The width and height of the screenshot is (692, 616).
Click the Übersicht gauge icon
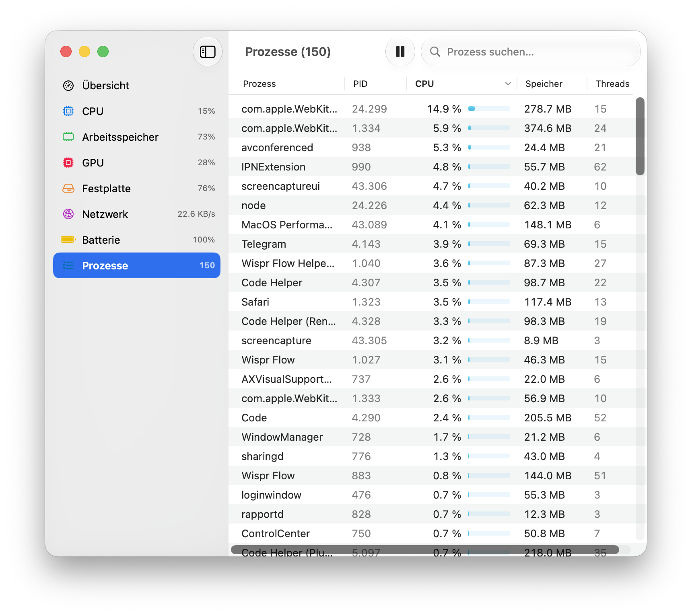click(x=68, y=86)
